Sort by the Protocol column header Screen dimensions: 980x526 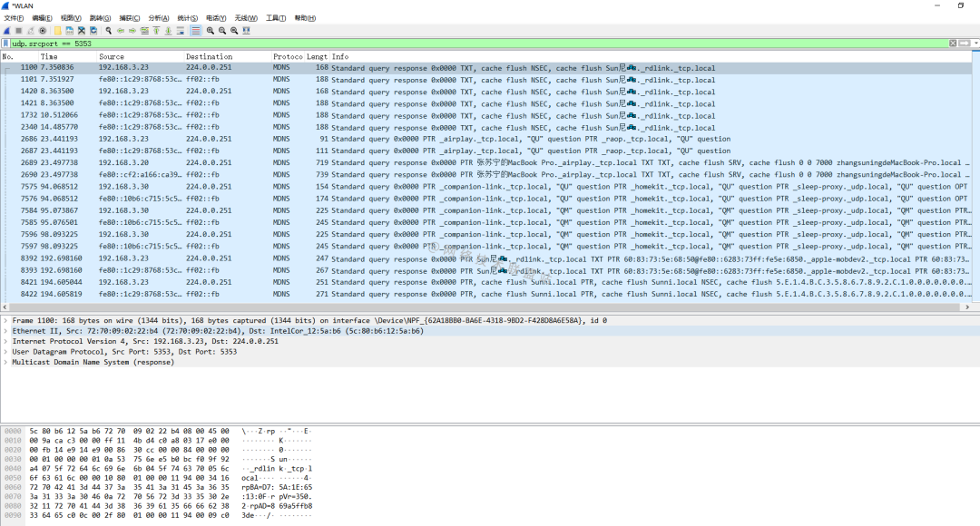(x=288, y=56)
